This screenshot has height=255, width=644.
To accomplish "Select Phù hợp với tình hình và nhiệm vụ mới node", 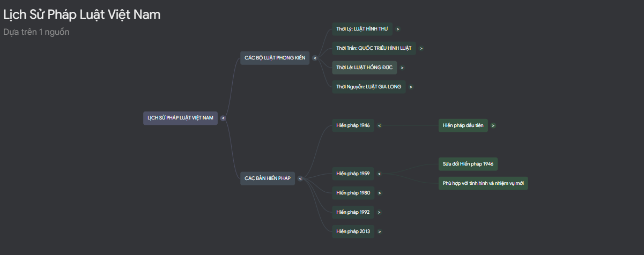I will (x=483, y=183).
